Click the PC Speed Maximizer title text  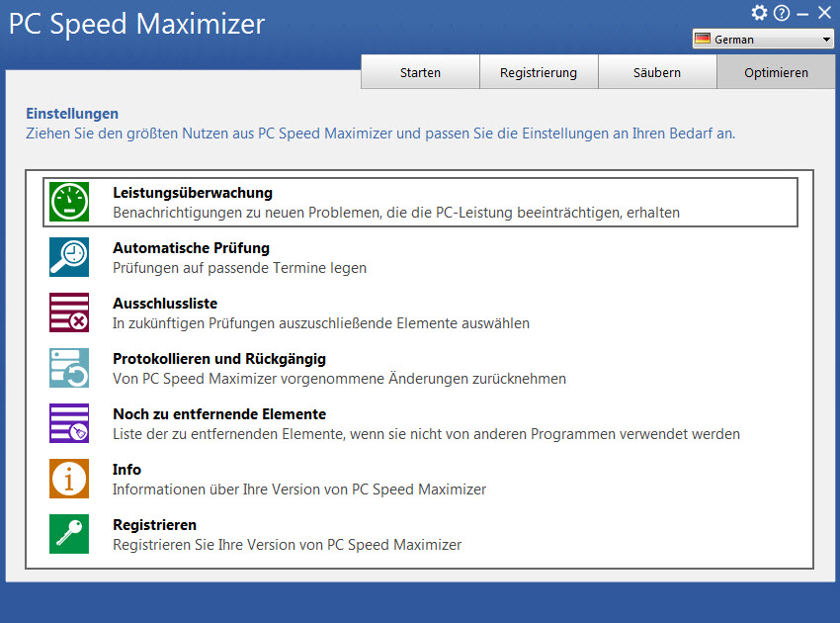coord(137,24)
